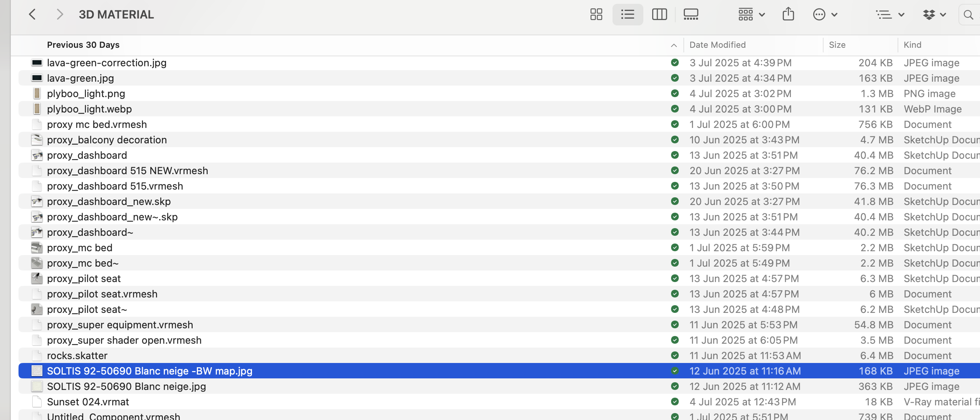Image resolution: width=980 pixels, height=420 pixels.
Task: Switch to icon view
Action: tap(596, 14)
